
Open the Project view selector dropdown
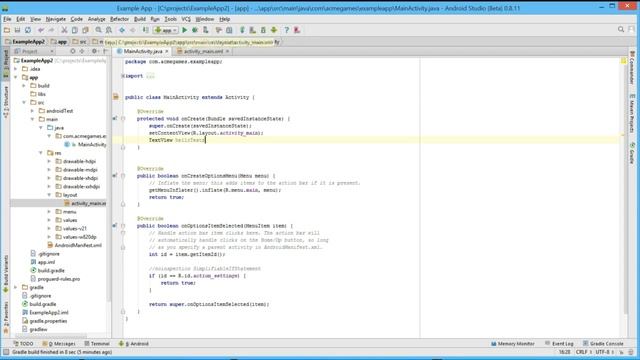[x=33, y=51]
